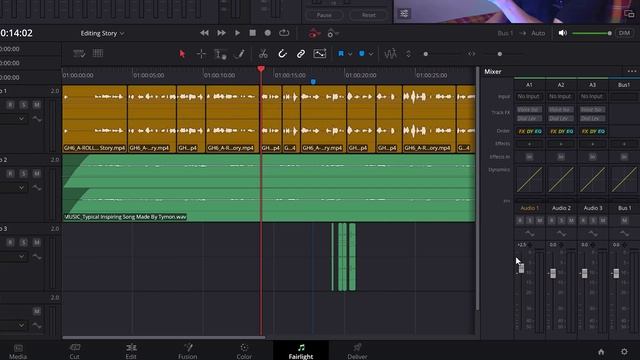
Task: Click the scissors razor tool
Action: click(263, 54)
